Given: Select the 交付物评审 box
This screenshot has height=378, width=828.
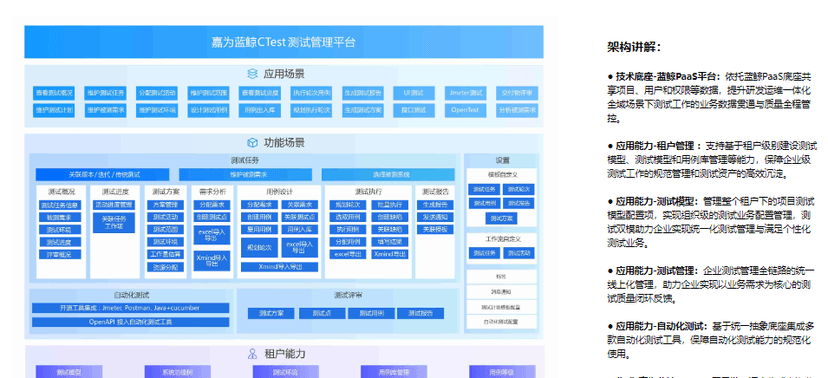Looking at the screenshot, I should (517, 93).
